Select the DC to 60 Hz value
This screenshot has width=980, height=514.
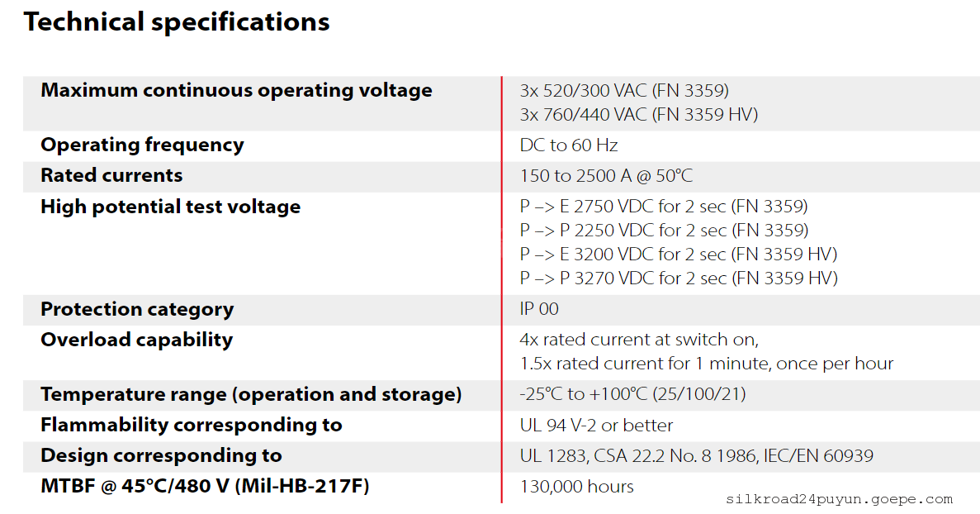pyautogui.click(x=569, y=145)
